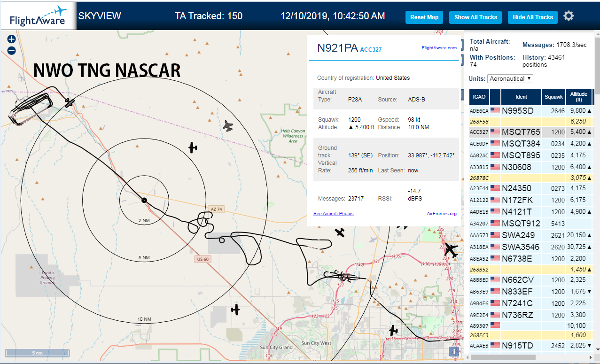
Task: Select the N4121T aircraft row
Action: pos(531,212)
